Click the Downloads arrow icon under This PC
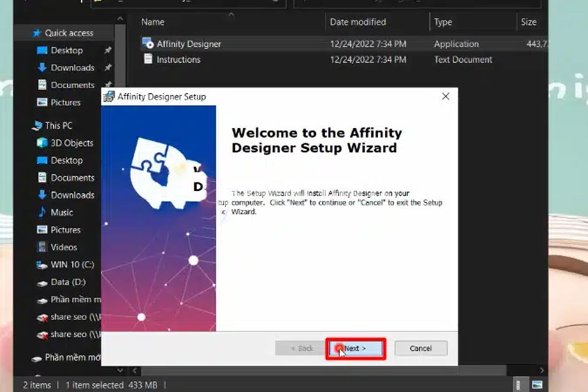588x392 pixels. [42, 195]
